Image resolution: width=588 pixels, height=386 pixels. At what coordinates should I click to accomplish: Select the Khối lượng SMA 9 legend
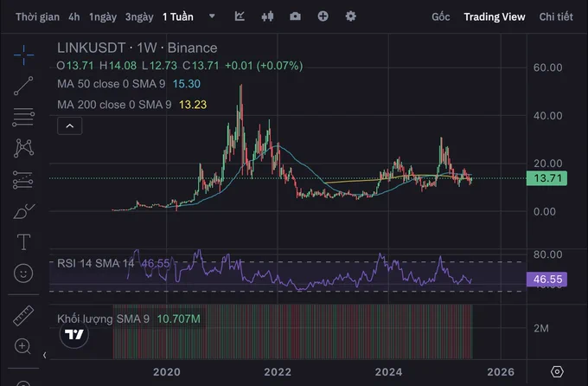coord(103,318)
